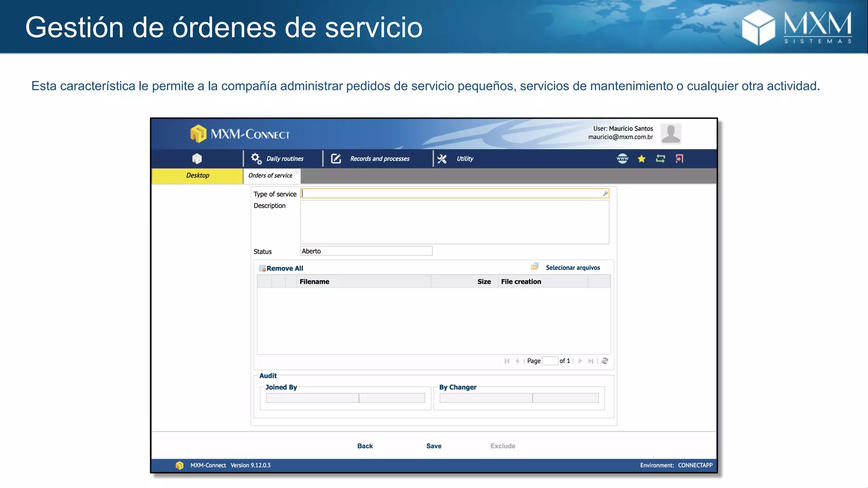Click the mauricio@mxm.com.br email text
The image size is (868, 488).
pyautogui.click(x=620, y=137)
